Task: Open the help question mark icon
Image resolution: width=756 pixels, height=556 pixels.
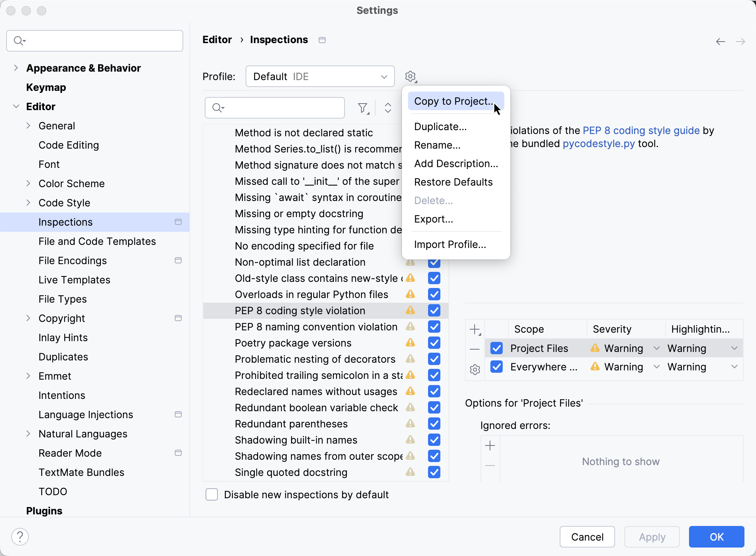Action: (20, 536)
